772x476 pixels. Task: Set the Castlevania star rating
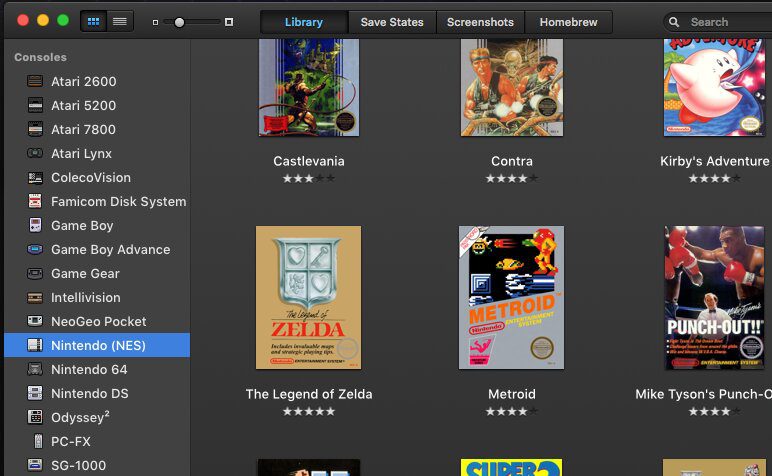309,179
